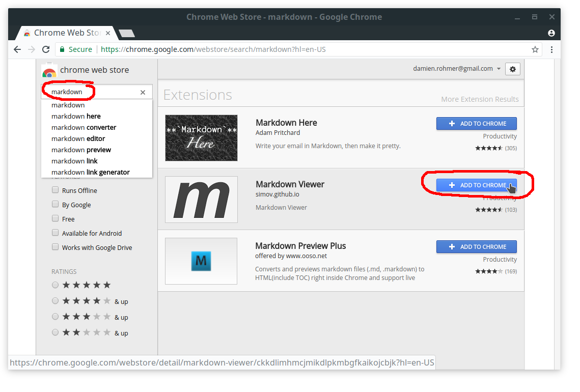Select the five-star rating filter
The width and height of the screenshot is (580, 392).
pyautogui.click(x=56, y=285)
